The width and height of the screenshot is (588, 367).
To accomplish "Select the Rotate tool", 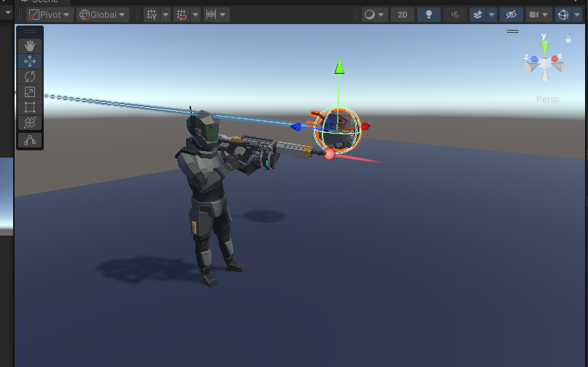I will pos(30,77).
